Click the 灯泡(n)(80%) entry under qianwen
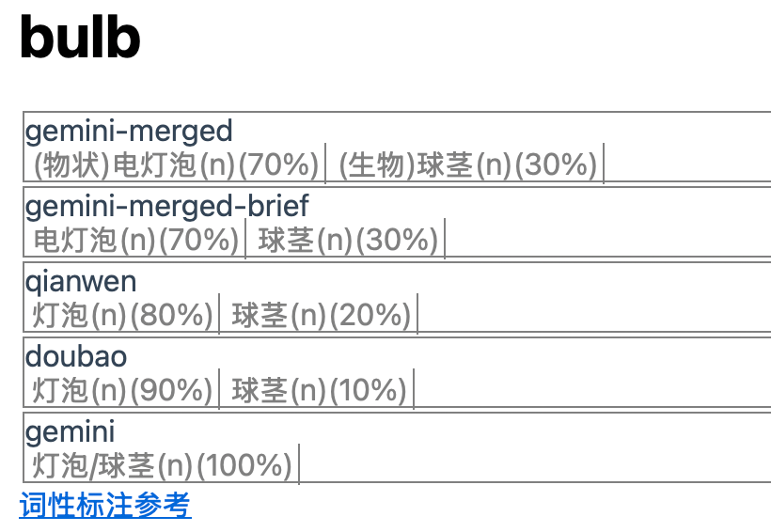 click(123, 316)
